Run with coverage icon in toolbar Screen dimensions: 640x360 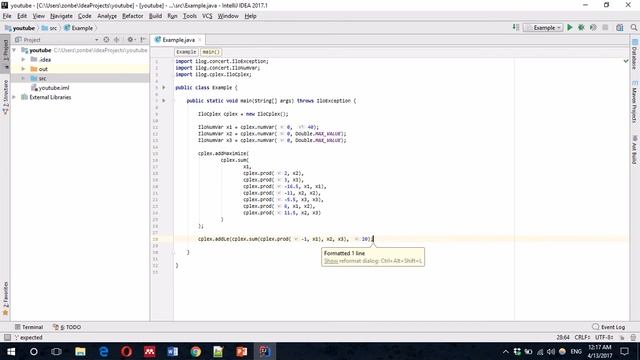[x=593, y=27]
